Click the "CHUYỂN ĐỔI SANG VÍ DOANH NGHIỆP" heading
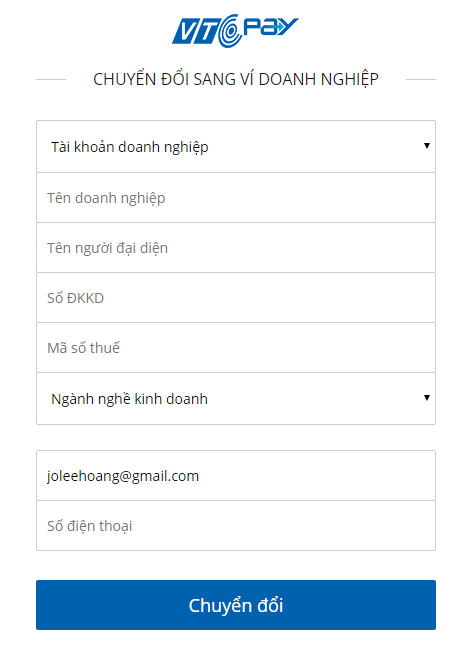468x653 pixels. [x=236, y=79]
